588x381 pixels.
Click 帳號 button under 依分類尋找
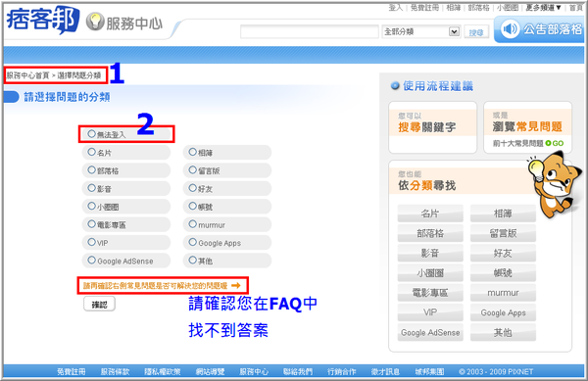tap(503, 273)
